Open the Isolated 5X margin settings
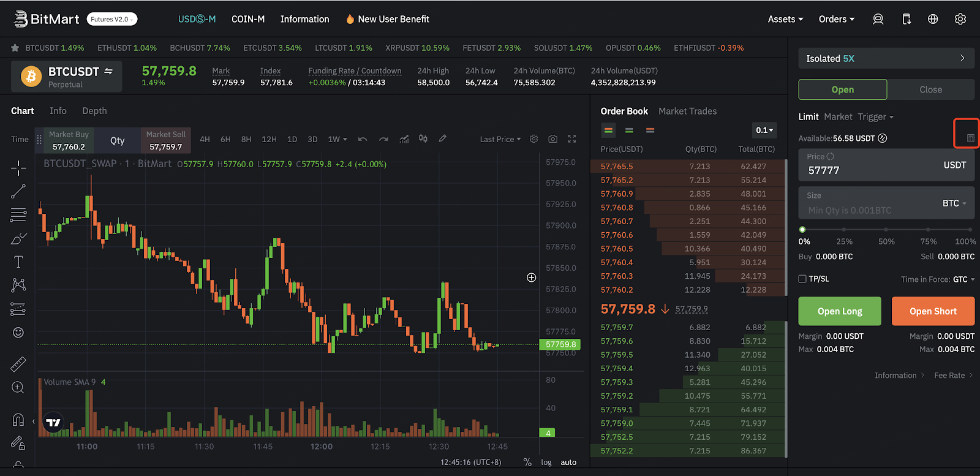This screenshot has width=980, height=476. pyautogui.click(x=886, y=58)
